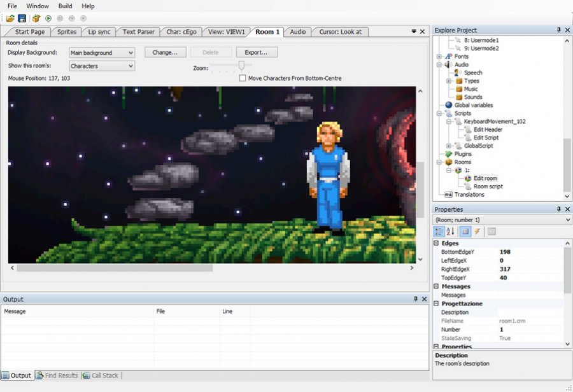Show the Properties grid page icon
Viewport: 573px width, 392px height.
[465, 231]
